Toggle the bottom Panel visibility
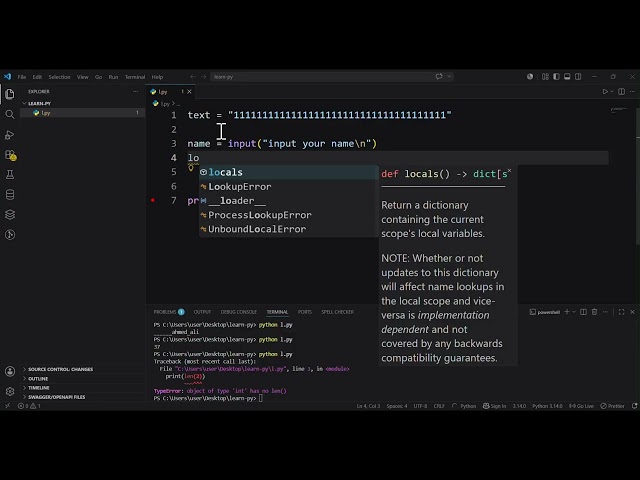The image size is (640, 480). point(567,76)
